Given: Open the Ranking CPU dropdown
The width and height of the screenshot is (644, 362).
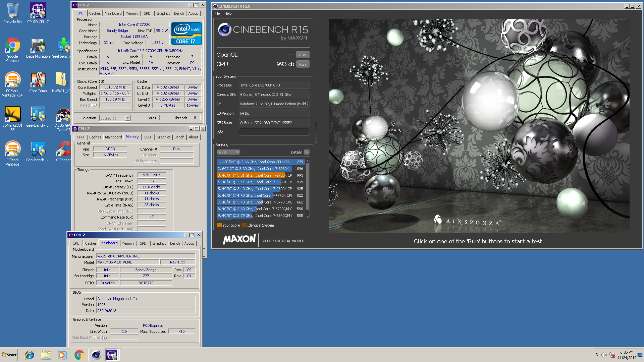Looking at the screenshot, I should (x=228, y=152).
